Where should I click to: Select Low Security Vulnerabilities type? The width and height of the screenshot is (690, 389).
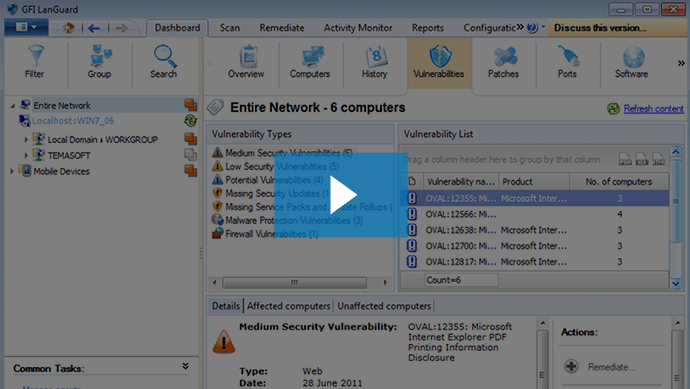(282, 166)
